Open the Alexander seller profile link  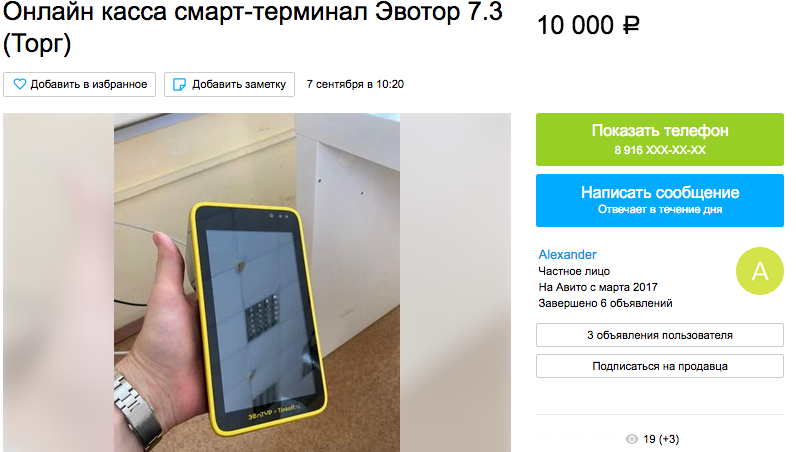click(567, 254)
